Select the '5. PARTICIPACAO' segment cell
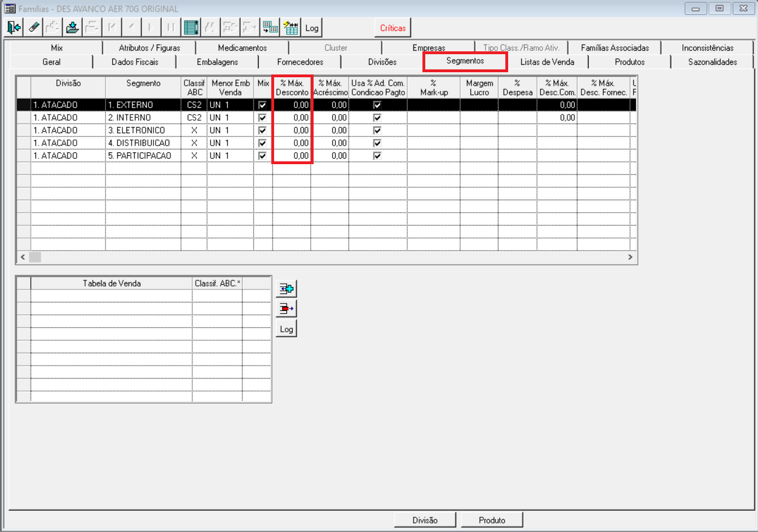Image resolution: width=758 pixels, height=532 pixels. click(x=143, y=156)
